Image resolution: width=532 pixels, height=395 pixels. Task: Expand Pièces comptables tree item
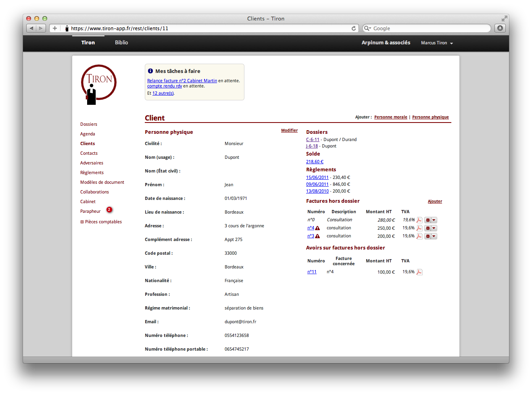pos(82,222)
